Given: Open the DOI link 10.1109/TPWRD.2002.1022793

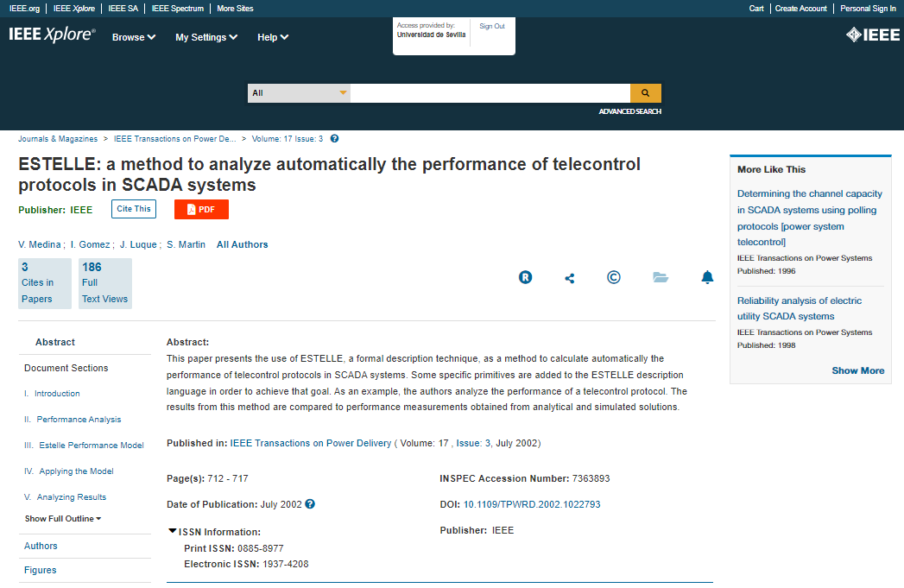Looking at the screenshot, I should 532,504.
